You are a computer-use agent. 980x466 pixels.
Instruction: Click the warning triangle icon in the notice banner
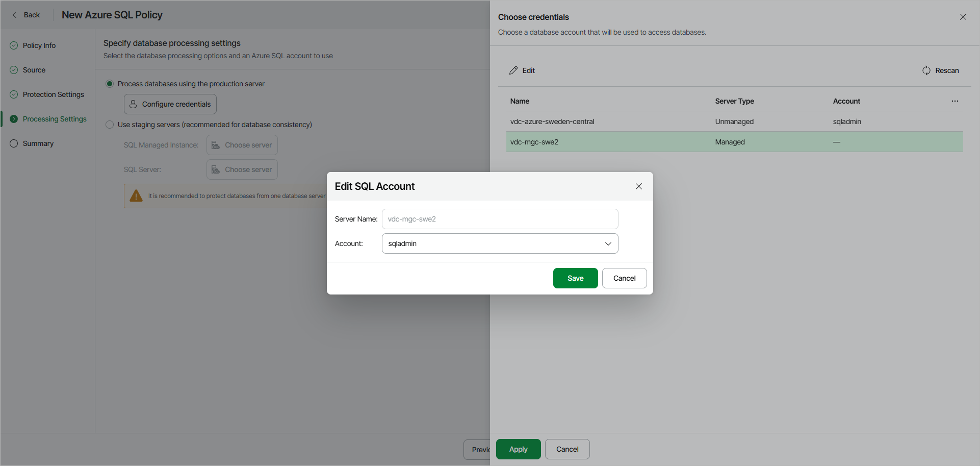pyautogui.click(x=136, y=195)
